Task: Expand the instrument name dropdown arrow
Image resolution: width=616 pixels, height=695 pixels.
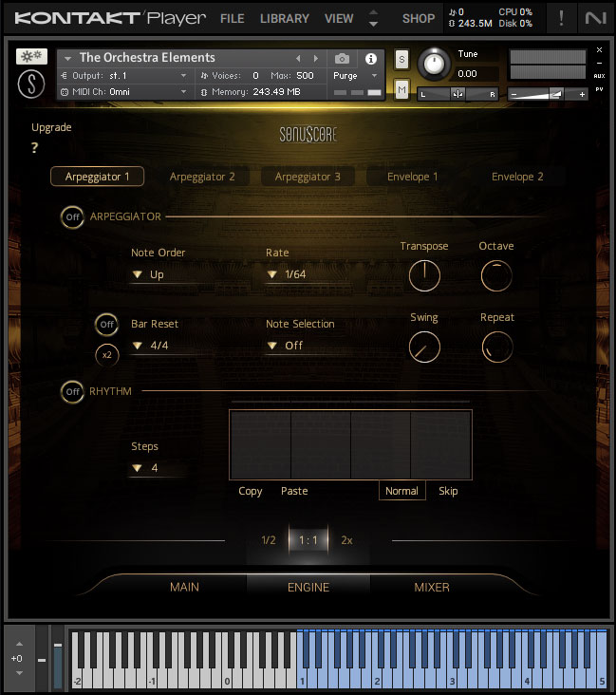Action: 67,59
